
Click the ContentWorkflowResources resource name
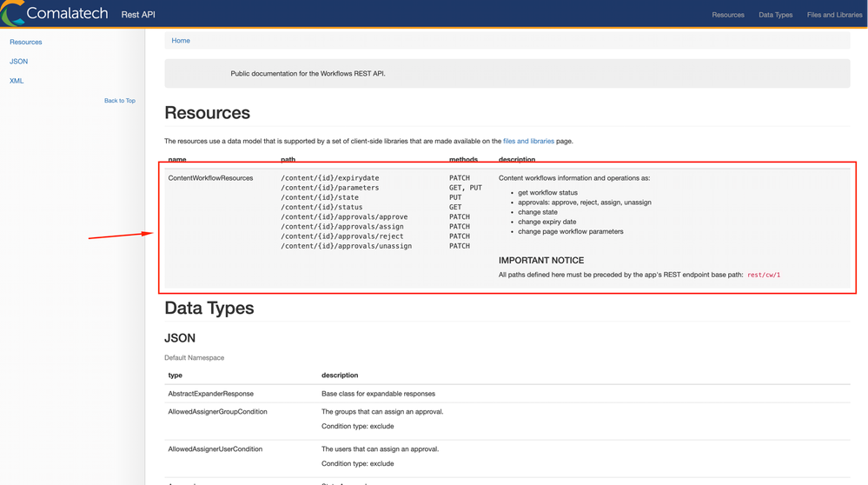coord(210,178)
